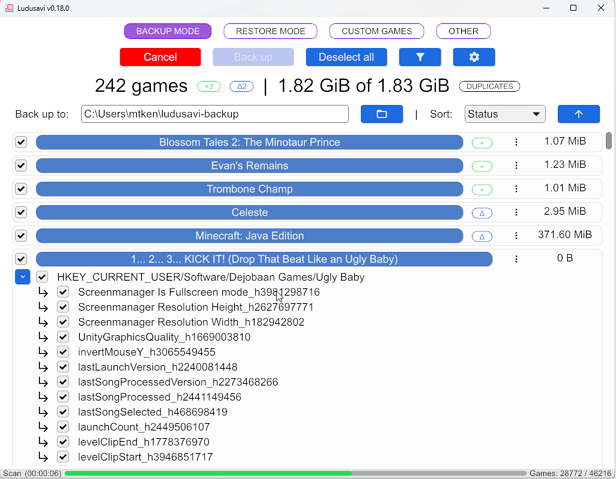Uncheck the Blossom Tales 2 checkbox
The width and height of the screenshot is (616, 479).
21,142
